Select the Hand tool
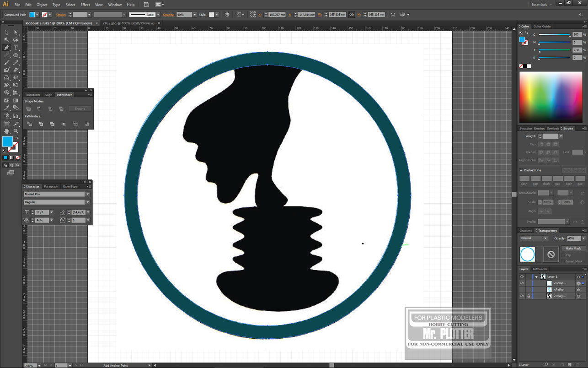This screenshot has width=588, height=368. tap(6, 131)
